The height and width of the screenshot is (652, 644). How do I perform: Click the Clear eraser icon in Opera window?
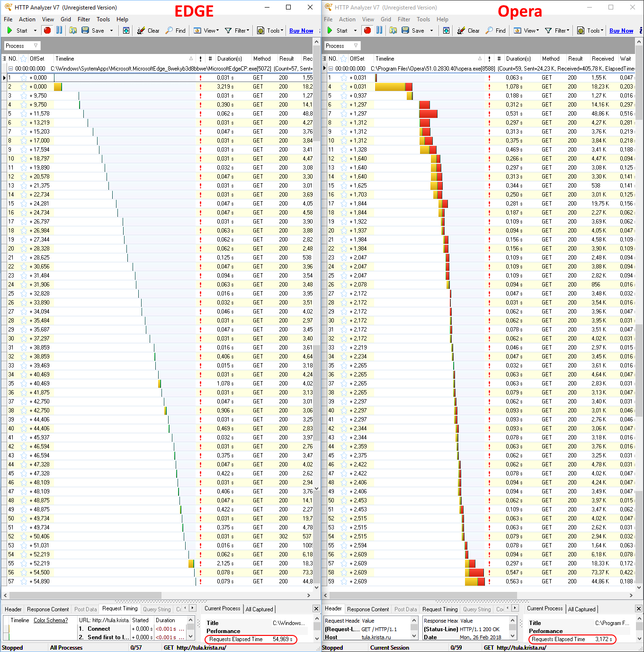(x=461, y=30)
